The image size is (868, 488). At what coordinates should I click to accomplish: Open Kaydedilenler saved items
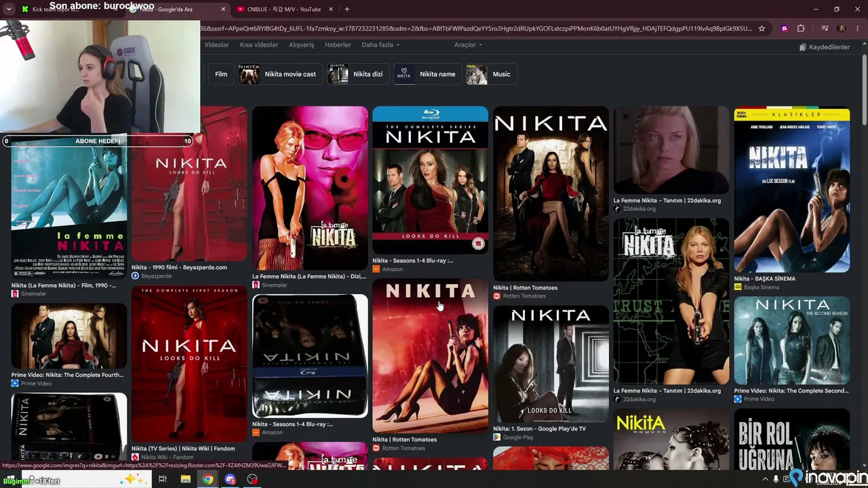[x=824, y=47]
